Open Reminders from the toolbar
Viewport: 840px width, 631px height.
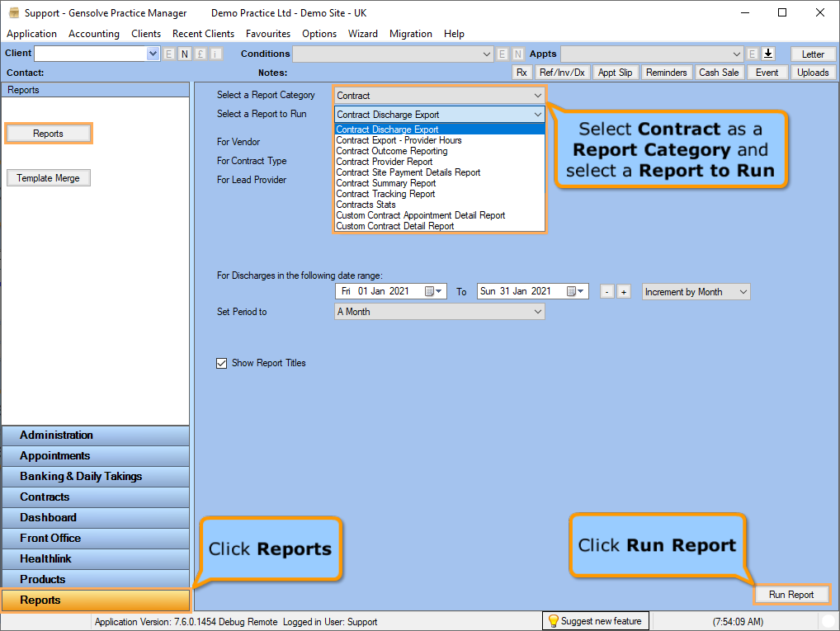coord(666,72)
